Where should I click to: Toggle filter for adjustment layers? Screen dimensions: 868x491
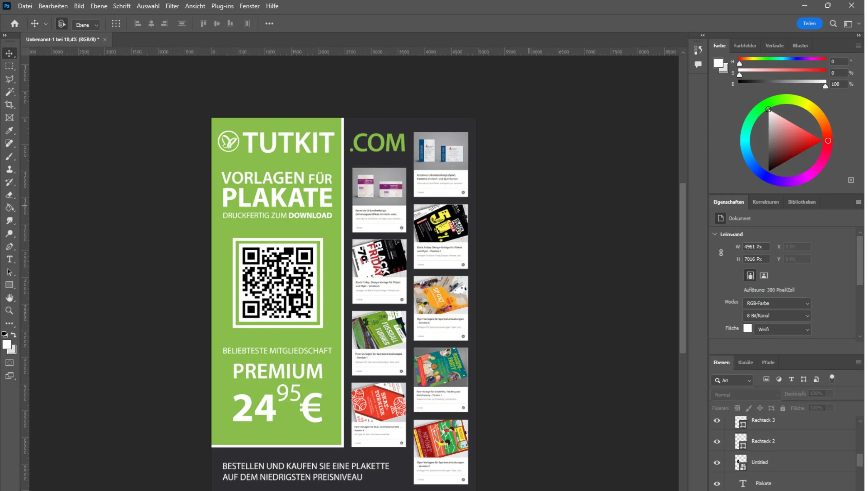[779, 379]
